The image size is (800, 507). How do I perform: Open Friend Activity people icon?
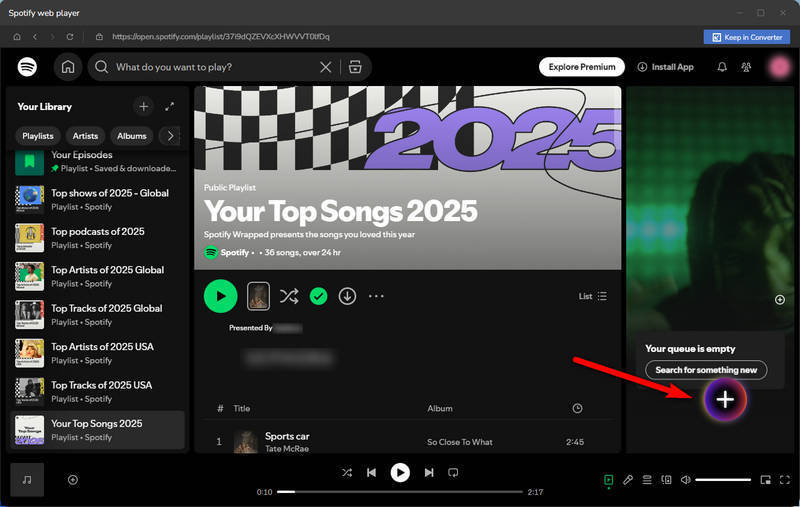tap(746, 67)
